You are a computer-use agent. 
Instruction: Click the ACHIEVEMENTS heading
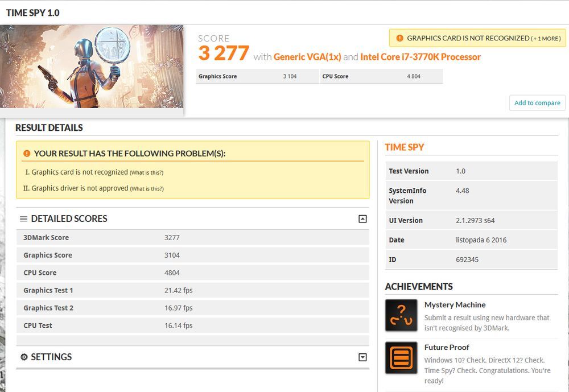419,287
